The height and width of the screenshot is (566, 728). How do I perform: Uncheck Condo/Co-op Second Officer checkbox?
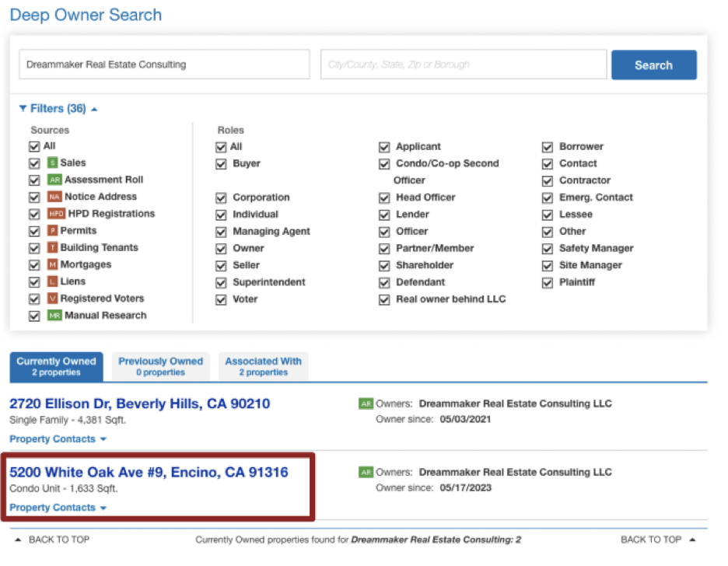pyautogui.click(x=384, y=164)
